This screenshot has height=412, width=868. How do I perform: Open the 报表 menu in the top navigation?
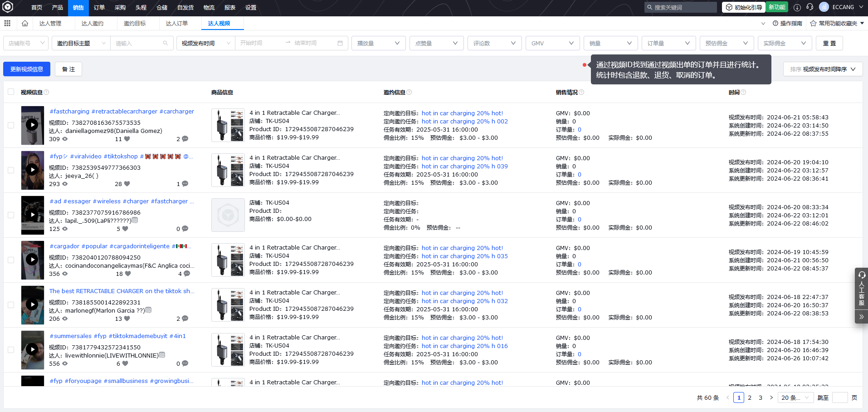pyautogui.click(x=230, y=7)
